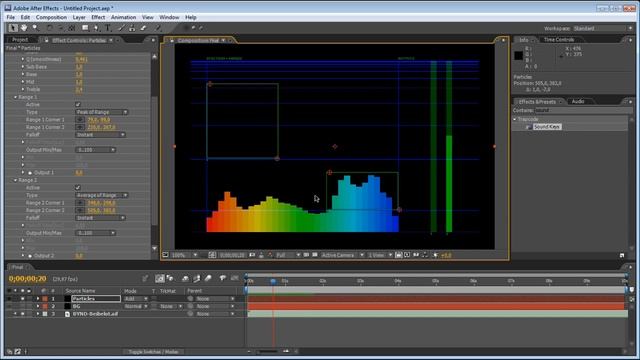The height and width of the screenshot is (360, 640).
Task: Toggle Output 1 stopwatch keyframe
Action: pyautogui.click(x=30, y=173)
